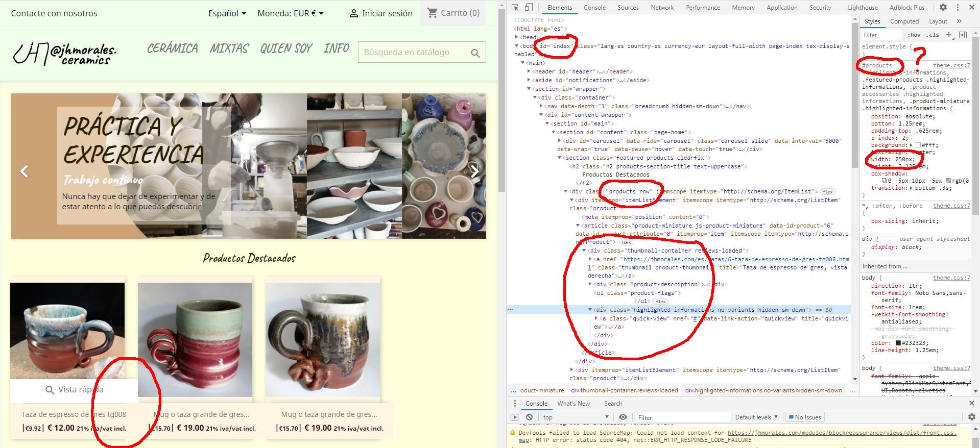The image size is (980, 448).
Task: Switch to the Network tab
Action: tap(662, 8)
